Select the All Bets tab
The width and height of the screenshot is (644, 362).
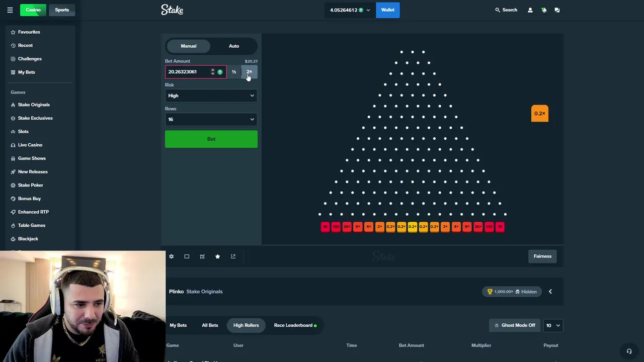tap(210, 325)
